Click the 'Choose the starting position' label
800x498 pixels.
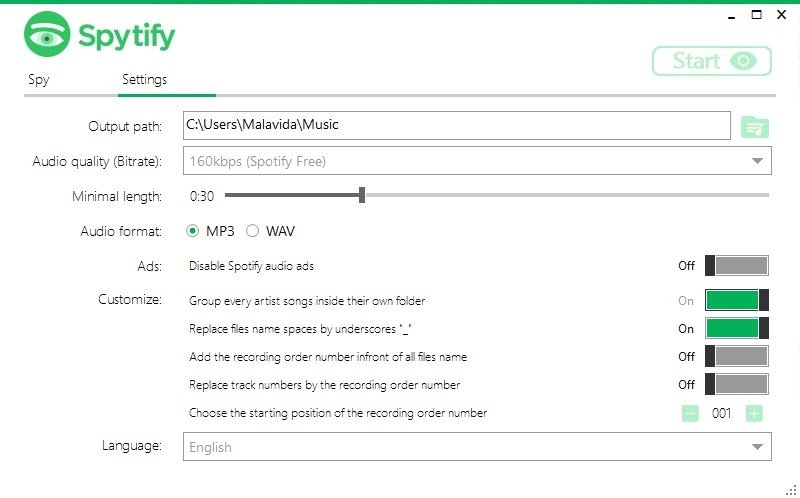pos(338,413)
